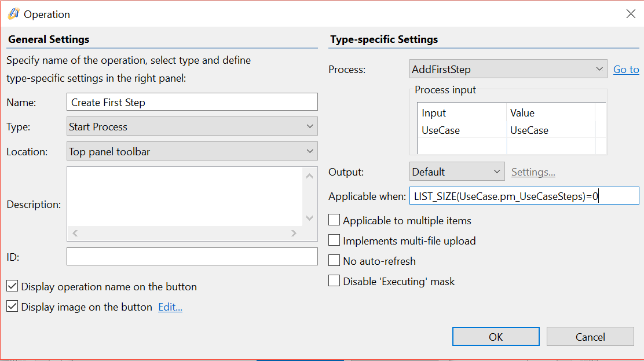Click Description scrollbar down arrow

310,218
